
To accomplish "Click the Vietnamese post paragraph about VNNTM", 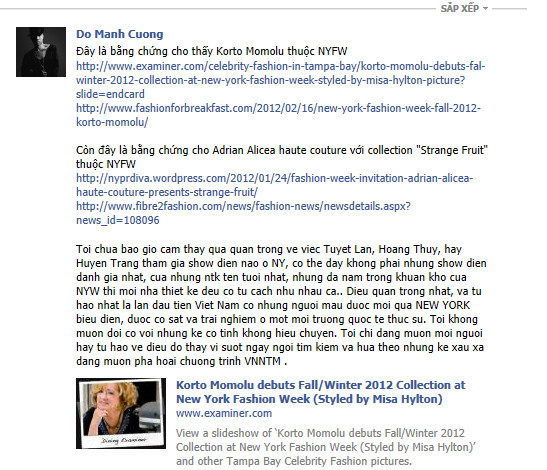I will tap(281, 305).
